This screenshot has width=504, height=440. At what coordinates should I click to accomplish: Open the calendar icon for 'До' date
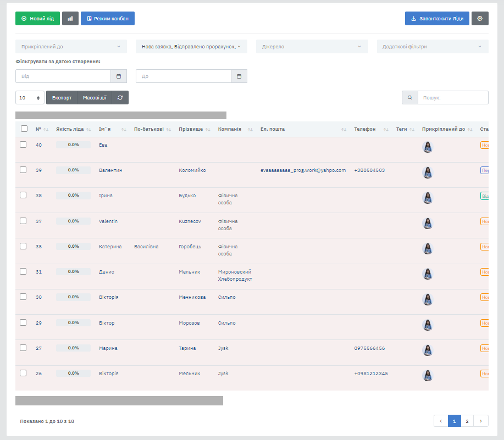click(239, 76)
